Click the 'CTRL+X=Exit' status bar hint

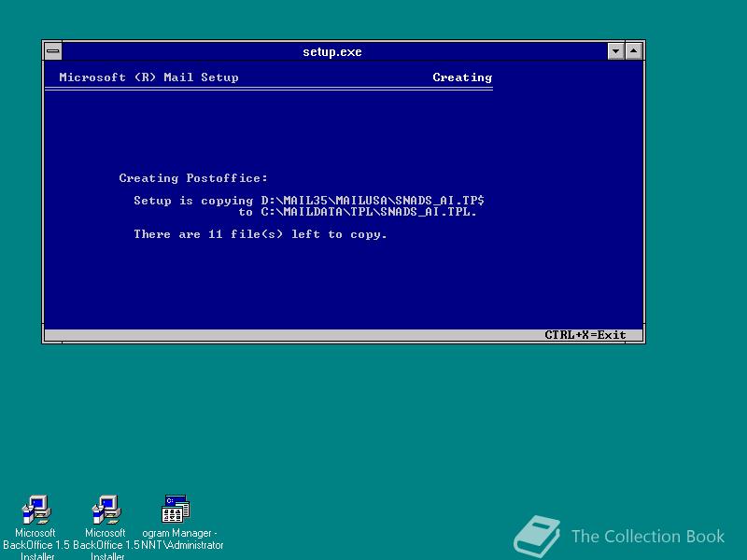(x=585, y=335)
